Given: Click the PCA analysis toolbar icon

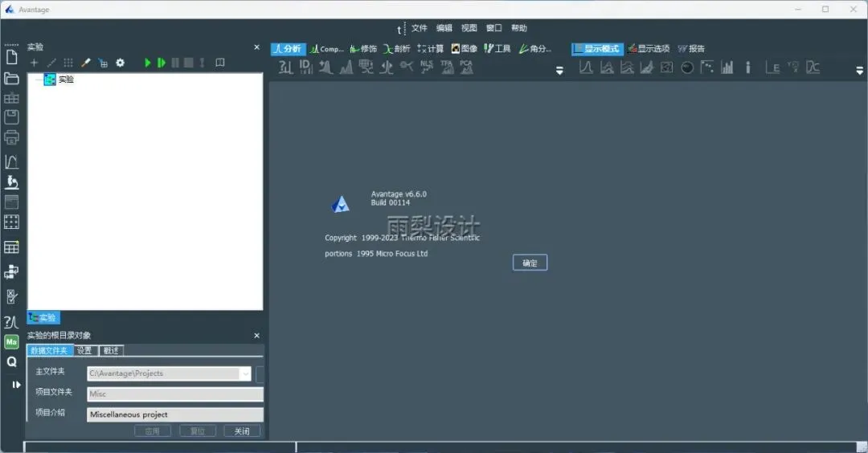Looking at the screenshot, I should (x=467, y=67).
